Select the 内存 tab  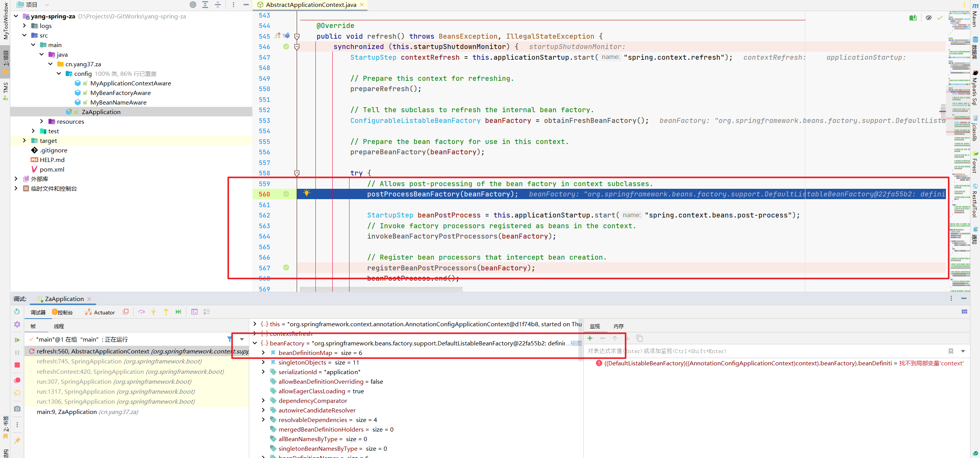click(x=619, y=326)
